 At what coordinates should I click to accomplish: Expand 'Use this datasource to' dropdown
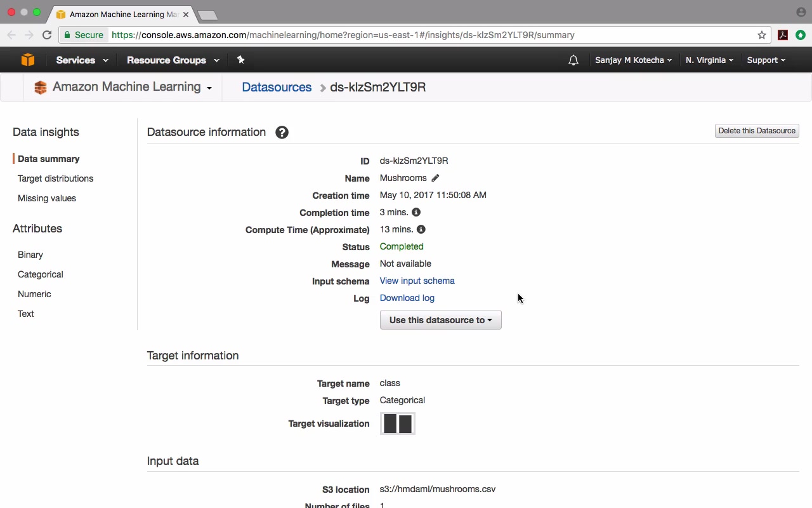pos(441,320)
